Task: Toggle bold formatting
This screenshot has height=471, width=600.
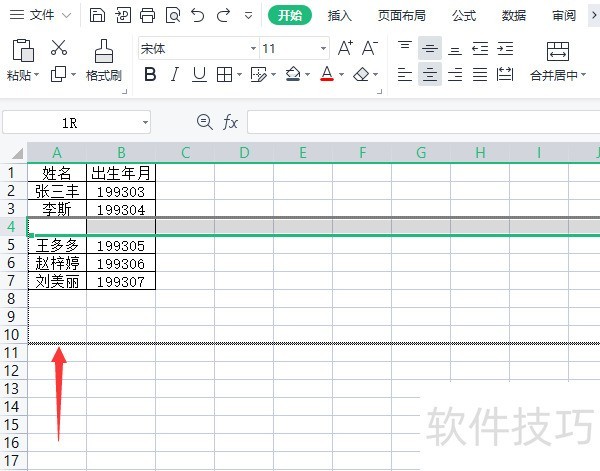Action: pos(150,74)
